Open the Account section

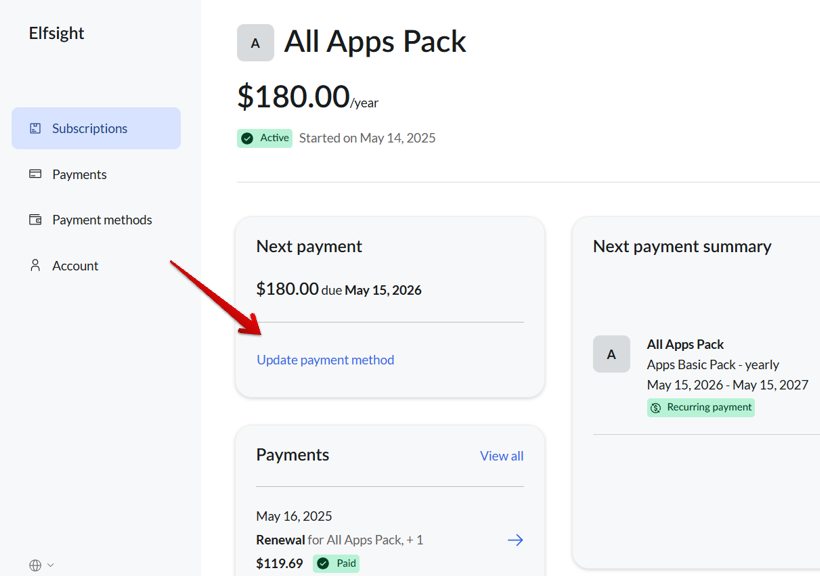click(75, 266)
